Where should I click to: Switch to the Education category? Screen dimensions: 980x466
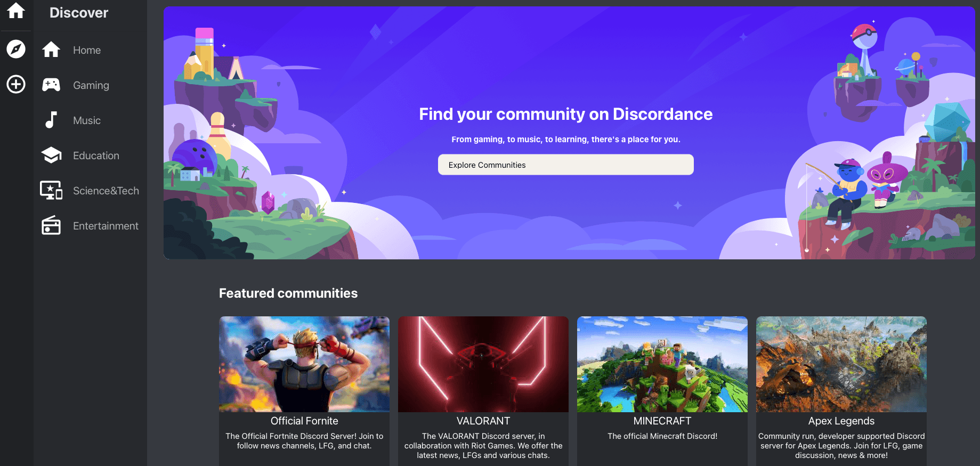[x=96, y=156]
